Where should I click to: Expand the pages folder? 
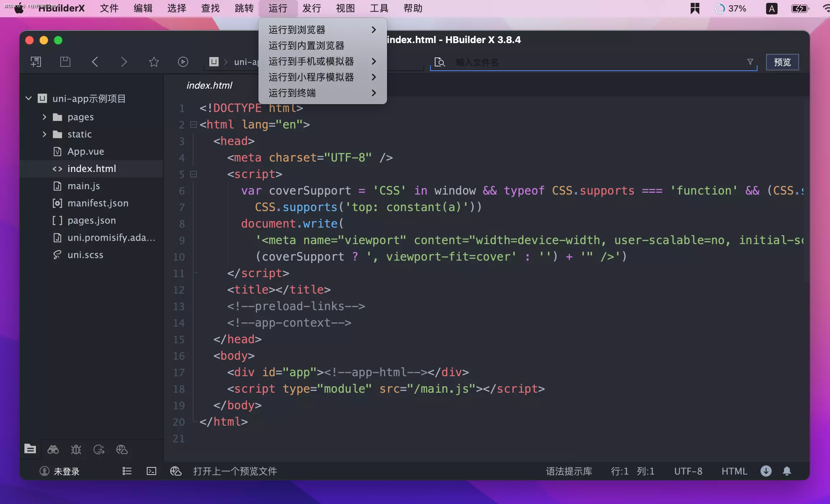44,117
